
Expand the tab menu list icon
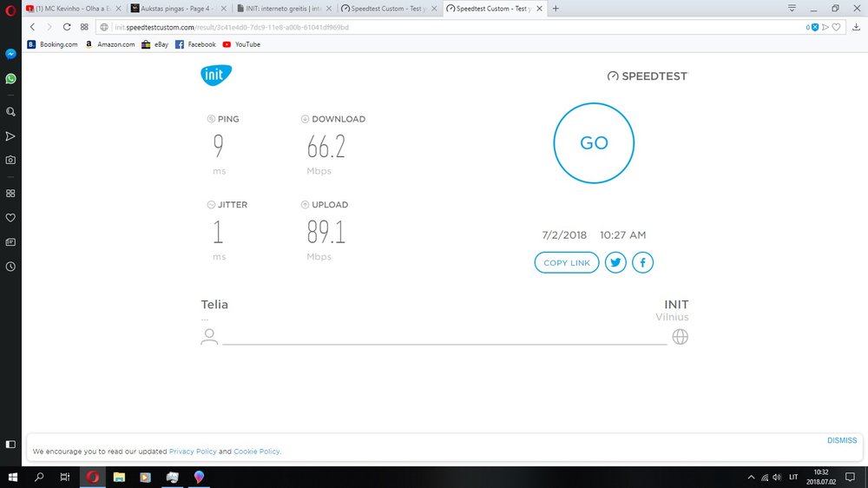pos(792,8)
